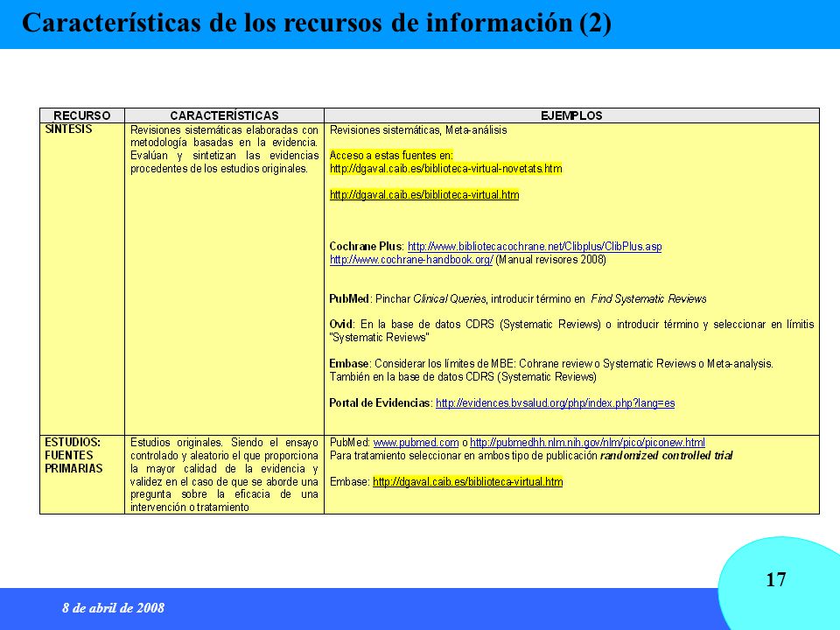Click 'randomized controlled trial' bold italic text

pos(666,456)
